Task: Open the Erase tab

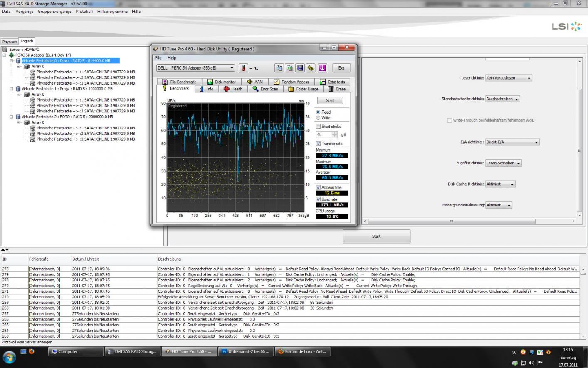Action: (x=337, y=89)
